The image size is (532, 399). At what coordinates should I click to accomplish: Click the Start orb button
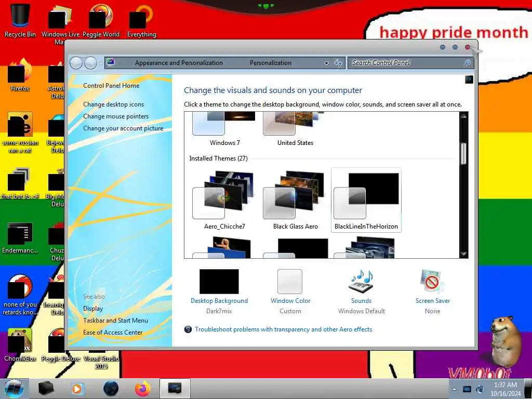(14, 389)
